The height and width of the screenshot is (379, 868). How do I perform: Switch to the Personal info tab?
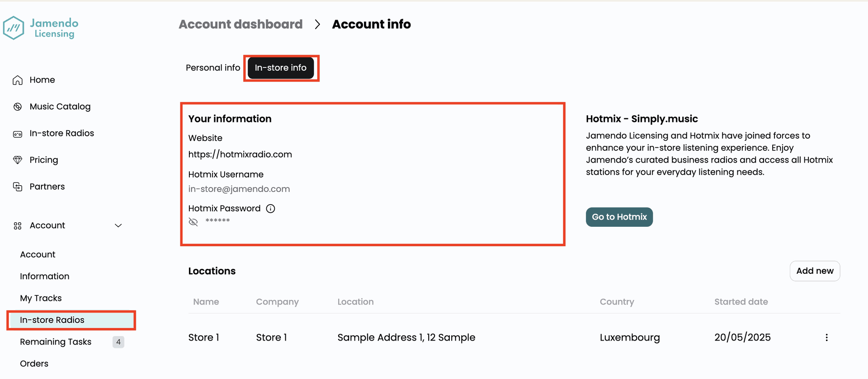213,68
